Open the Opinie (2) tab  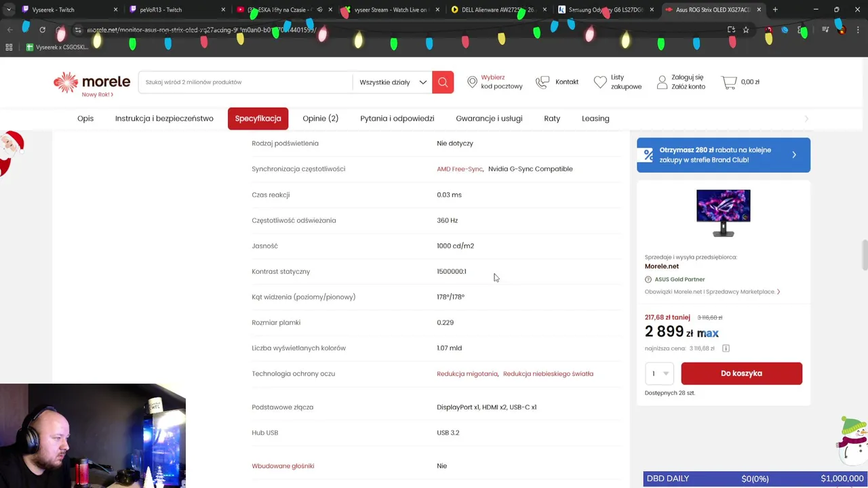(320, 119)
